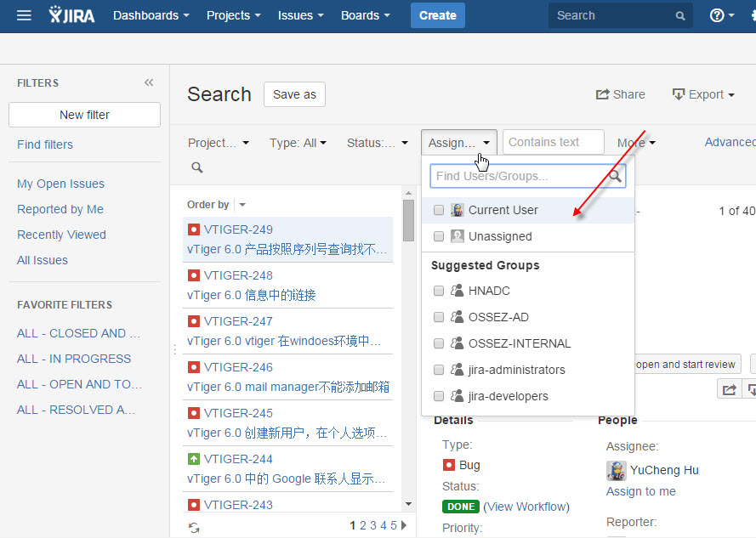Open the Order by dropdown arrow
756x538 pixels.
pyautogui.click(x=242, y=205)
